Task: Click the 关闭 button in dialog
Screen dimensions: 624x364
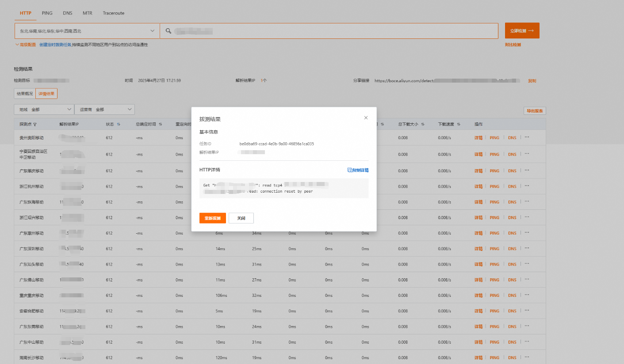Action: point(241,218)
